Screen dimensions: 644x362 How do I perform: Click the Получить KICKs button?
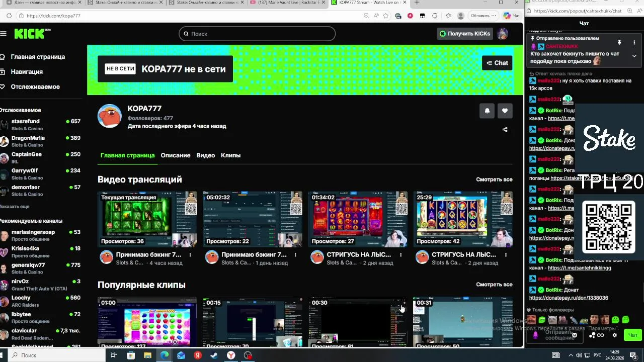pyautogui.click(x=464, y=34)
